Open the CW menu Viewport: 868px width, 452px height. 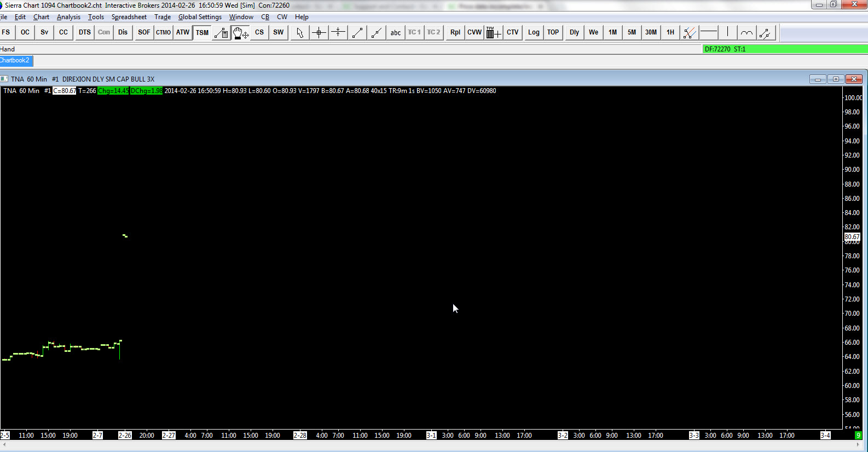(x=282, y=17)
